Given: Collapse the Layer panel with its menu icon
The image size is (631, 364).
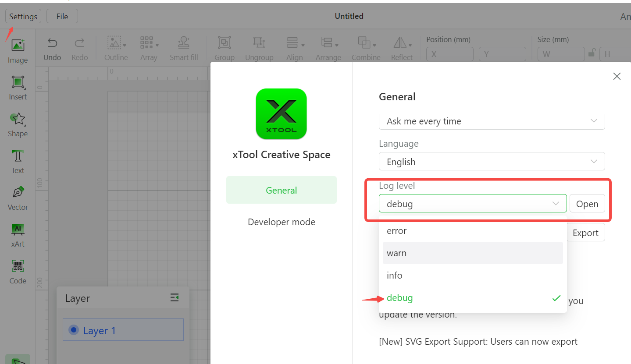Looking at the screenshot, I should point(175,298).
